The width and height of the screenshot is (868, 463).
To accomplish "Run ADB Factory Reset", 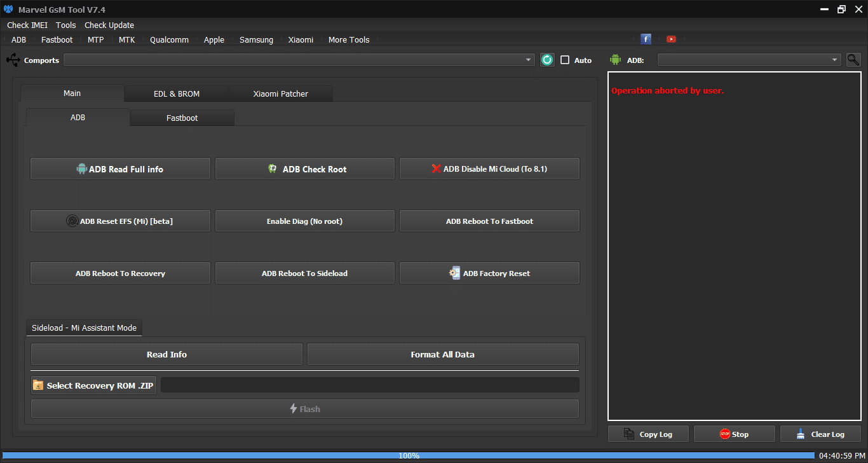I will pyautogui.click(x=489, y=273).
